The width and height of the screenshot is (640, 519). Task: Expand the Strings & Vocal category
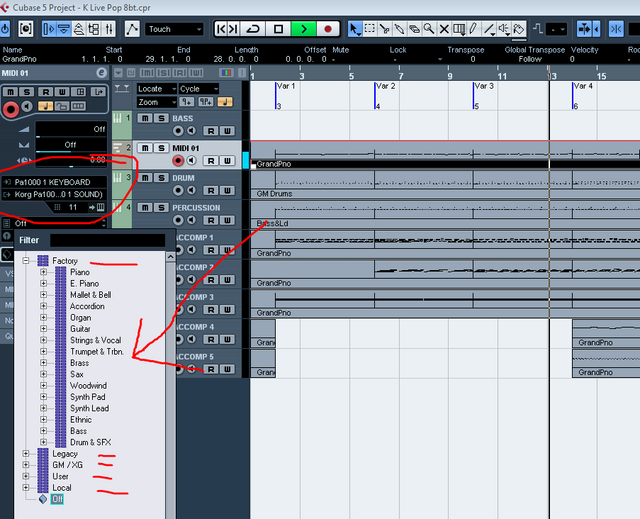coord(44,340)
